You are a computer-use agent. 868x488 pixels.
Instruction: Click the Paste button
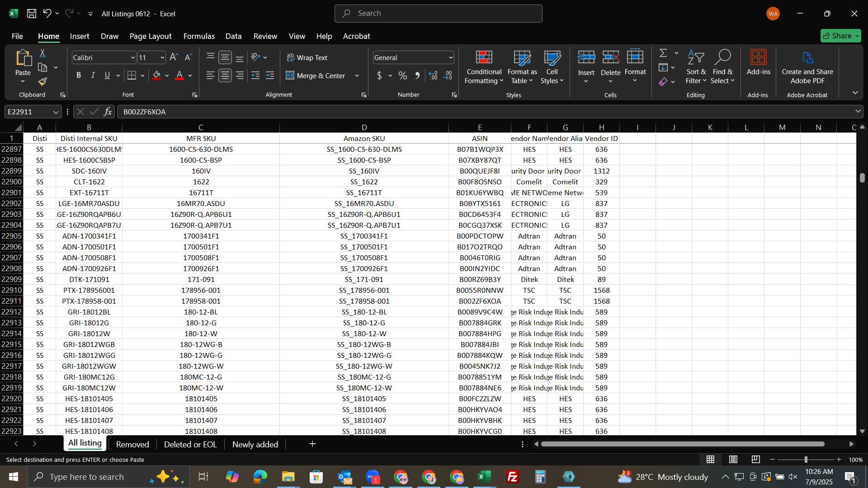23,67
